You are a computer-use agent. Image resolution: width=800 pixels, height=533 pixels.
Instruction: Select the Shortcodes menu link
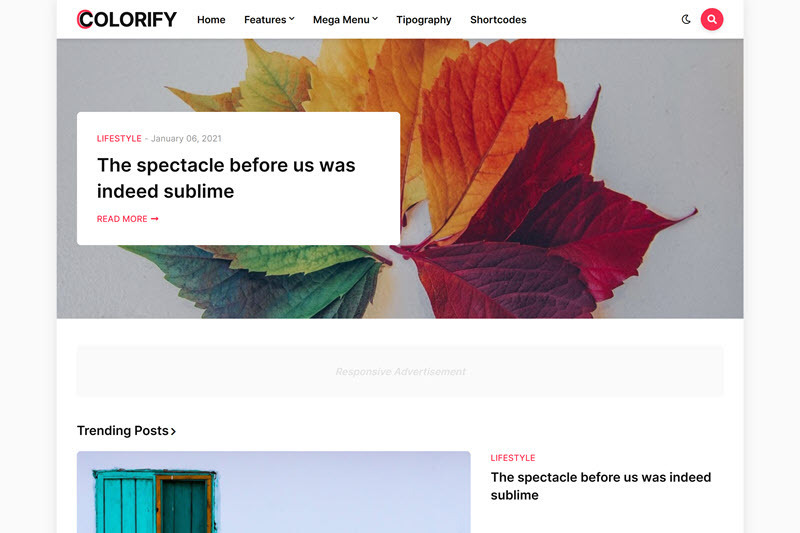[x=498, y=19]
